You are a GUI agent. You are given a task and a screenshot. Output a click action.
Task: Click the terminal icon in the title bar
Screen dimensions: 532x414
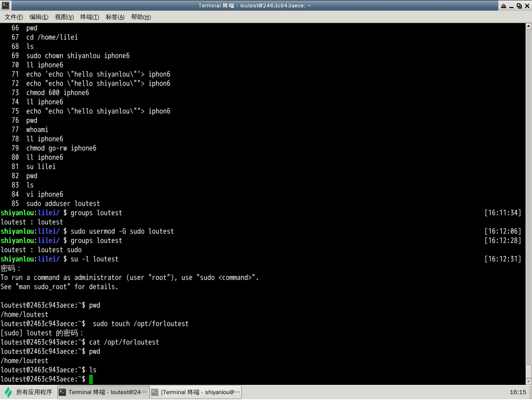tap(5, 6)
